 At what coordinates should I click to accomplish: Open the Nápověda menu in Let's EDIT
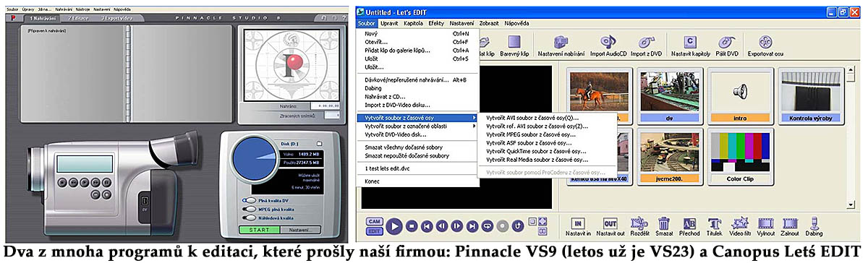point(516,23)
